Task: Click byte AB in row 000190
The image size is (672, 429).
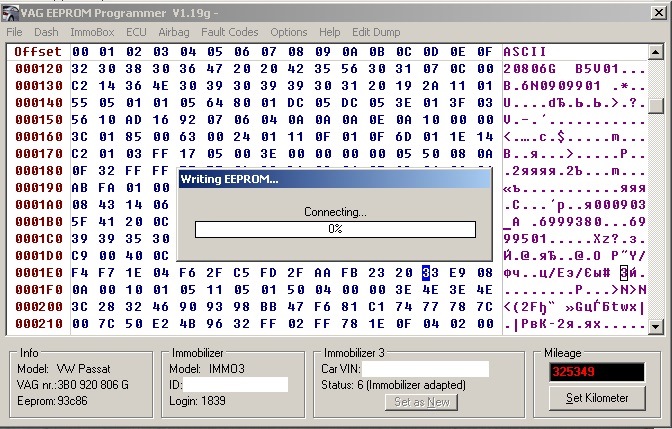Action: point(80,188)
